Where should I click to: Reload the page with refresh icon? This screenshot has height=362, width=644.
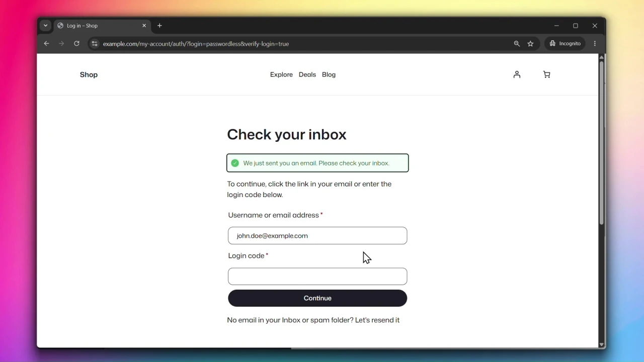pos(76,44)
